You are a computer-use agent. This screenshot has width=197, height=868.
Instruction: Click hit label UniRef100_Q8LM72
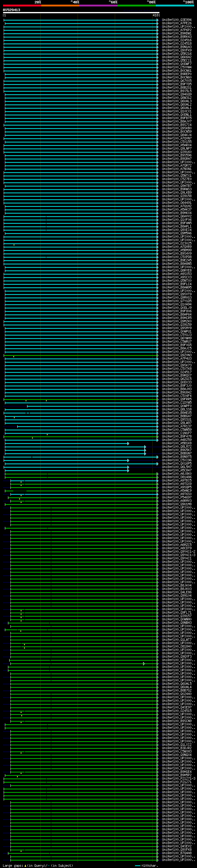click(177, 447)
